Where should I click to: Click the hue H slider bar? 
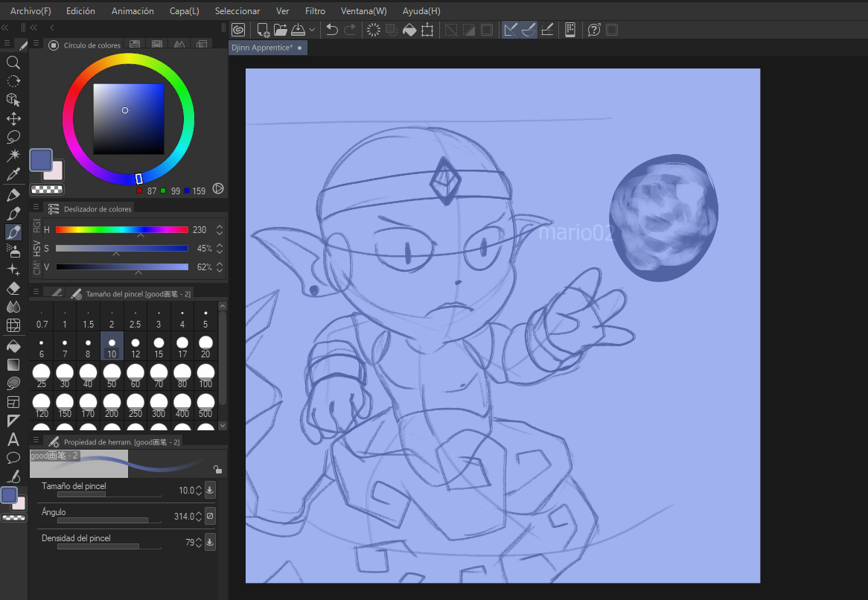pyautogui.click(x=122, y=229)
